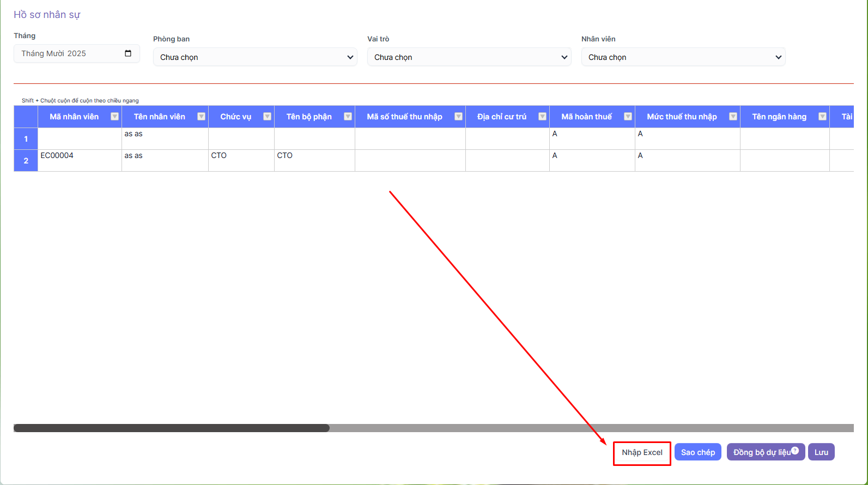
Task: Click filter icon on Chức vụ column
Action: coord(267,117)
